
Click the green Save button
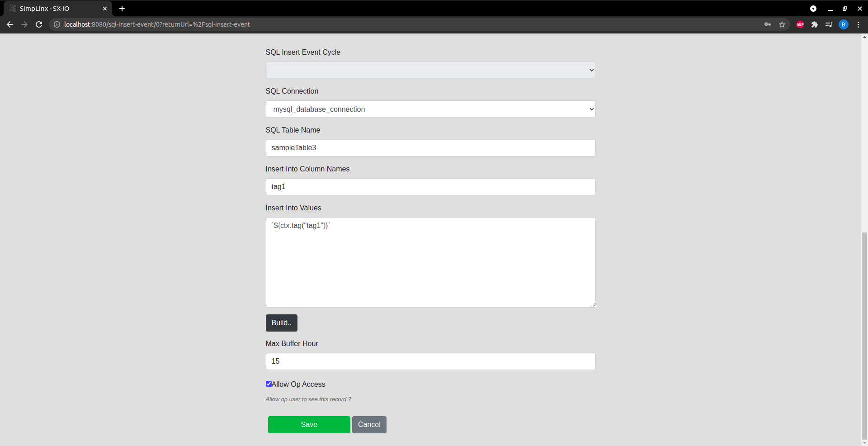tap(309, 425)
